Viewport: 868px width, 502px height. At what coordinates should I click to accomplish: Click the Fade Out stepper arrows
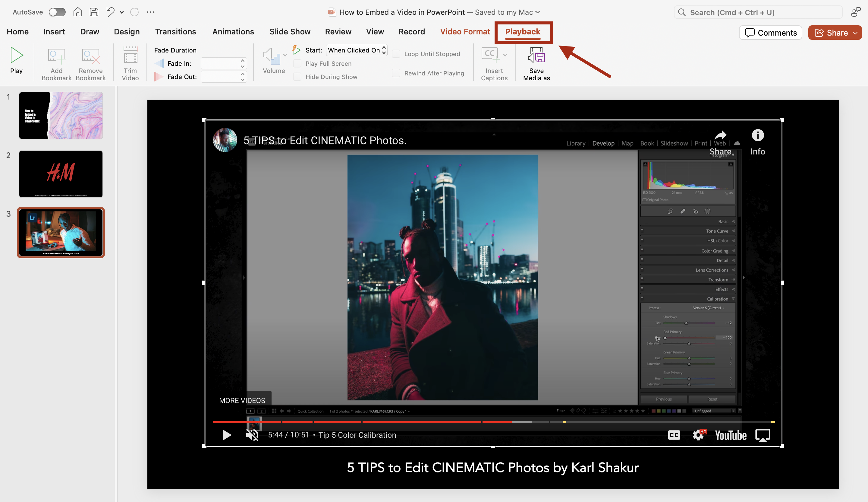[243, 77]
